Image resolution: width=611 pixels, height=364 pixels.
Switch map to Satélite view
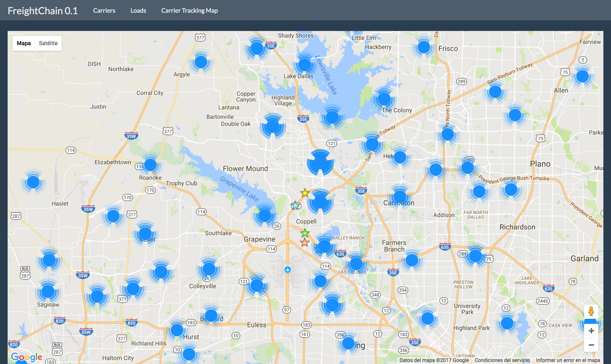click(48, 43)
